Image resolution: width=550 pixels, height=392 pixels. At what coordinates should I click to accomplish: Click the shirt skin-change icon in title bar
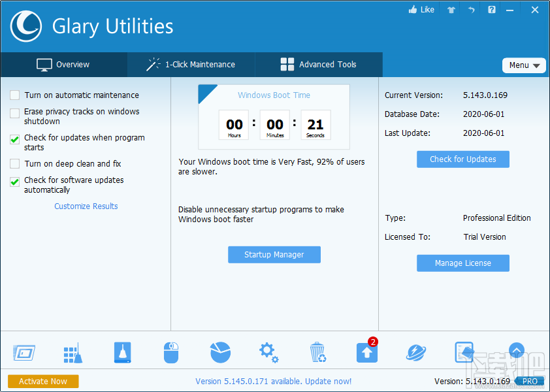pyautogui.click(x=450, y=9)
